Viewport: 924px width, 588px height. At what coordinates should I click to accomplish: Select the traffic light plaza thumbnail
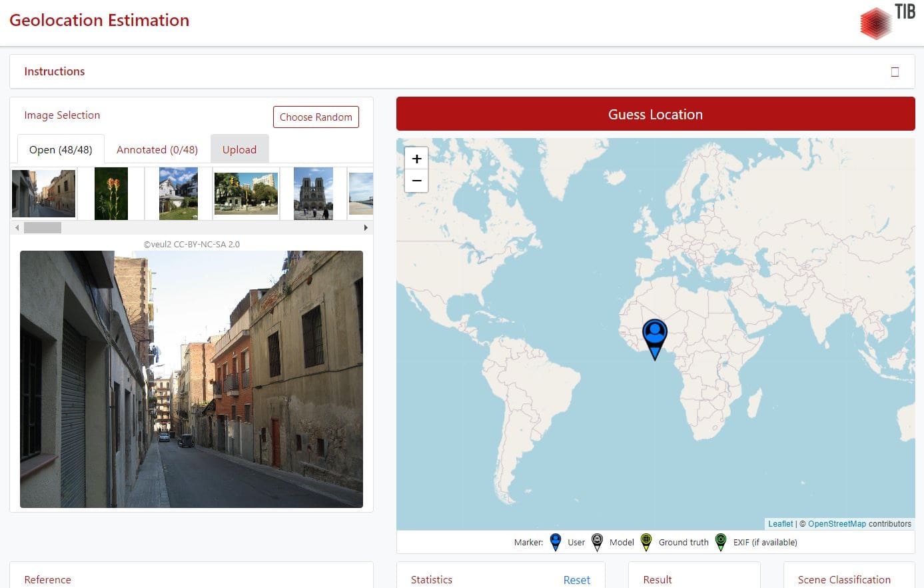[x=246, y=194]
